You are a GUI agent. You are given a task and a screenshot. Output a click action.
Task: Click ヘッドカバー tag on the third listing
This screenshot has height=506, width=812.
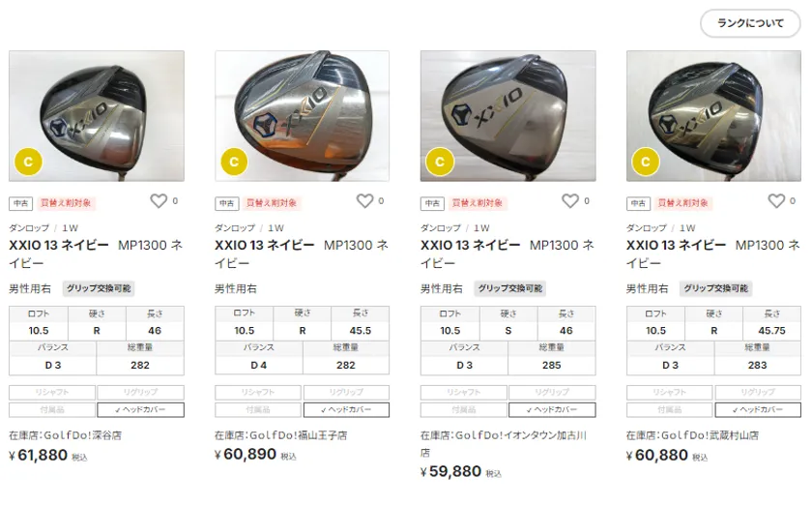click(x=552, y=410)
